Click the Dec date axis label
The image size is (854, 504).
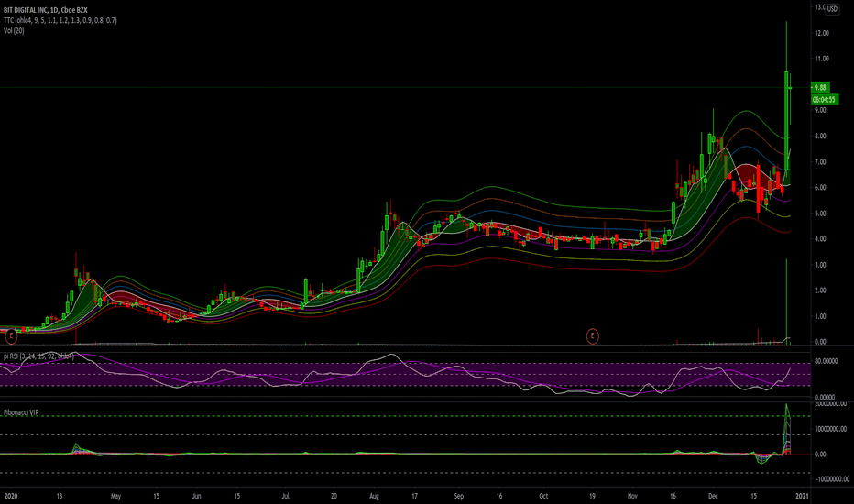click(713, 497)
